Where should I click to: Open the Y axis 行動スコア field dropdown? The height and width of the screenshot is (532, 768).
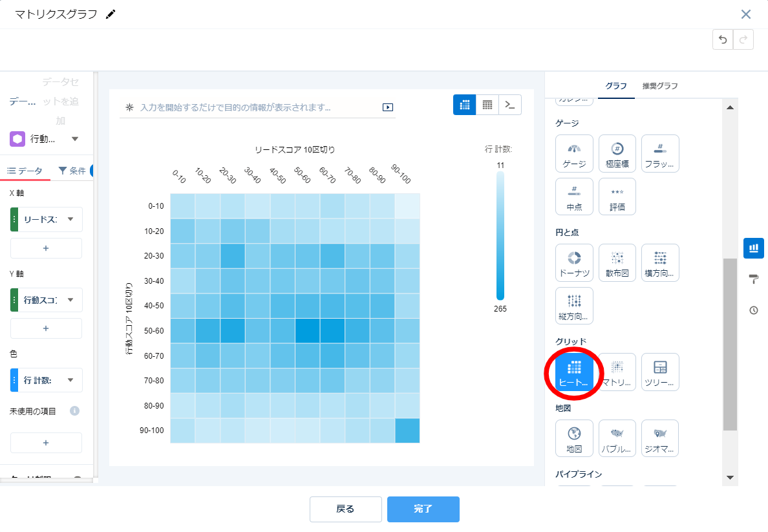pos(70,299)
